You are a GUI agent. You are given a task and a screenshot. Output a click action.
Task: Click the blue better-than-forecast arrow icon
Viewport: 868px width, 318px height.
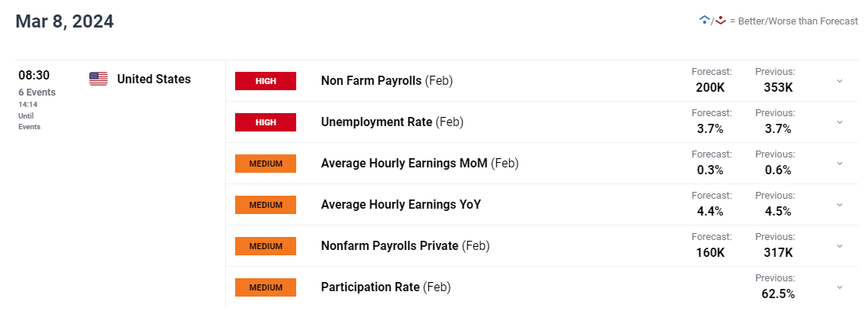coord(704,21)
